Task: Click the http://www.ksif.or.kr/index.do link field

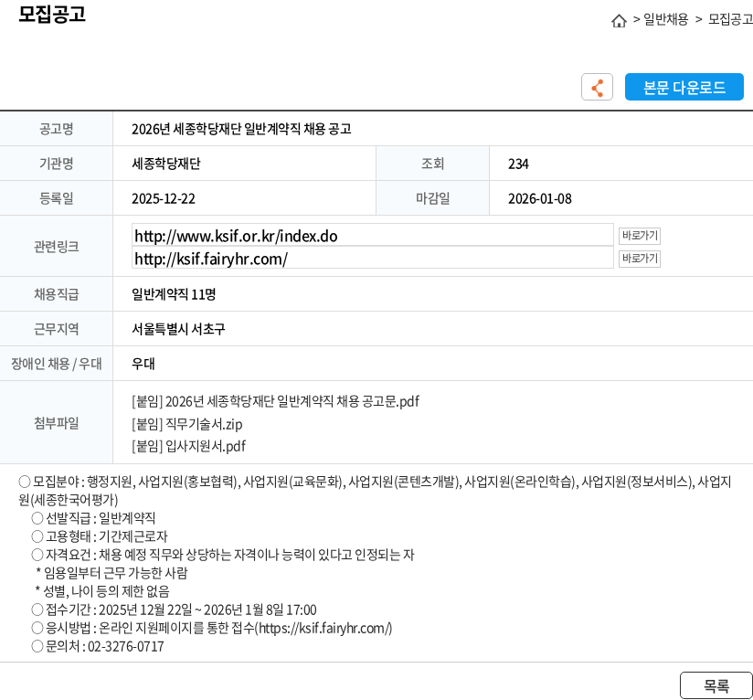Action: click(373, 235)
